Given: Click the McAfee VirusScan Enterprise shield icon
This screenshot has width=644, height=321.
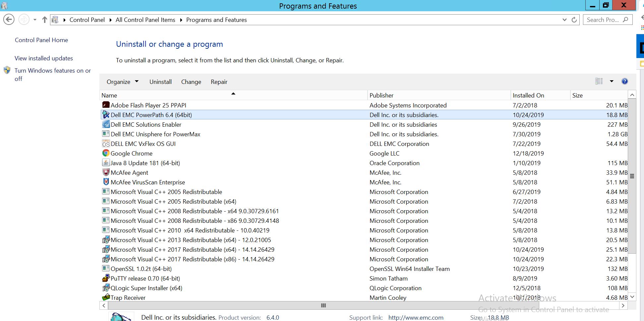Looking at the screenshot, I should pos(106,182).
